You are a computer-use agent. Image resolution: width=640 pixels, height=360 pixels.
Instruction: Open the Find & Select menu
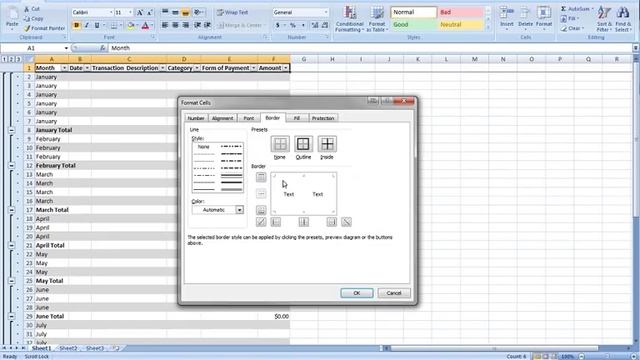tap(623, 19)
